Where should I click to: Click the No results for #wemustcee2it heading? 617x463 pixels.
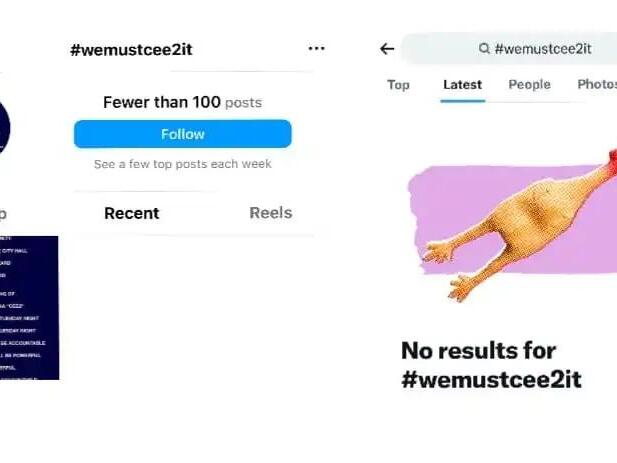pyautogui.click(x=491, y=365)
